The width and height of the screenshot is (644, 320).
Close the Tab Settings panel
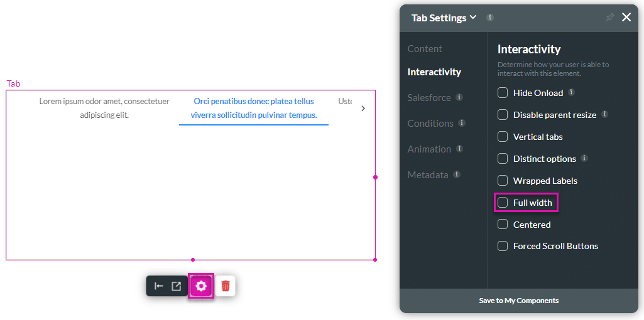[626, 18]
